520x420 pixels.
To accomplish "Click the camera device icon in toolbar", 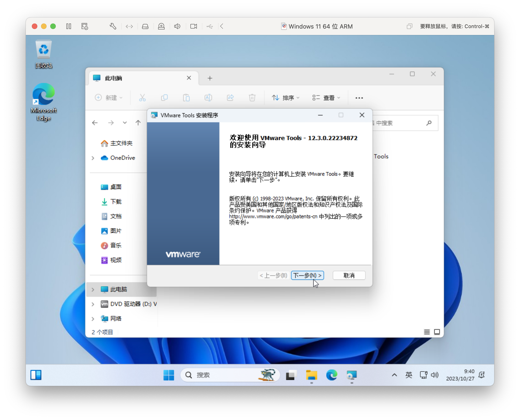I will click(194, 26).
